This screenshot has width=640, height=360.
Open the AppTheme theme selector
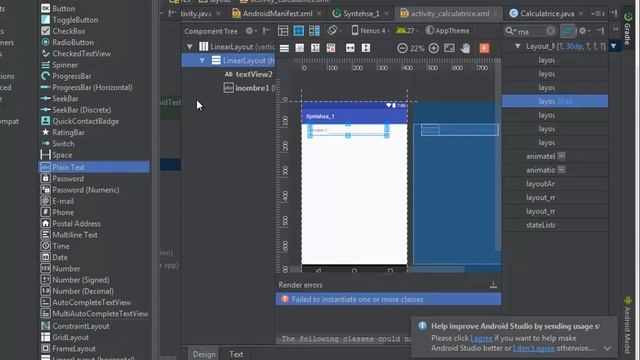tap(447, 31)
